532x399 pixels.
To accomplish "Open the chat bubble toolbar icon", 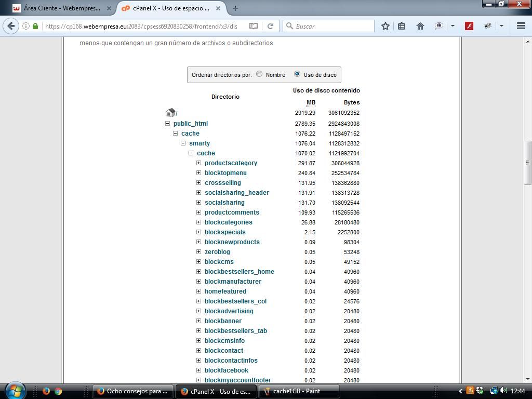I will pyautogui.click(x=438, y=26).
